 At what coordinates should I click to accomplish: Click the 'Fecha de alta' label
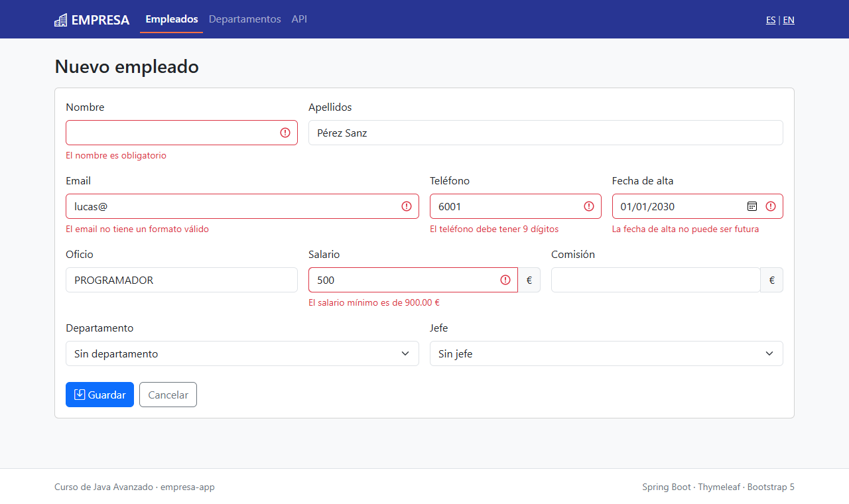pyautogui.click(x=643, y=180)
